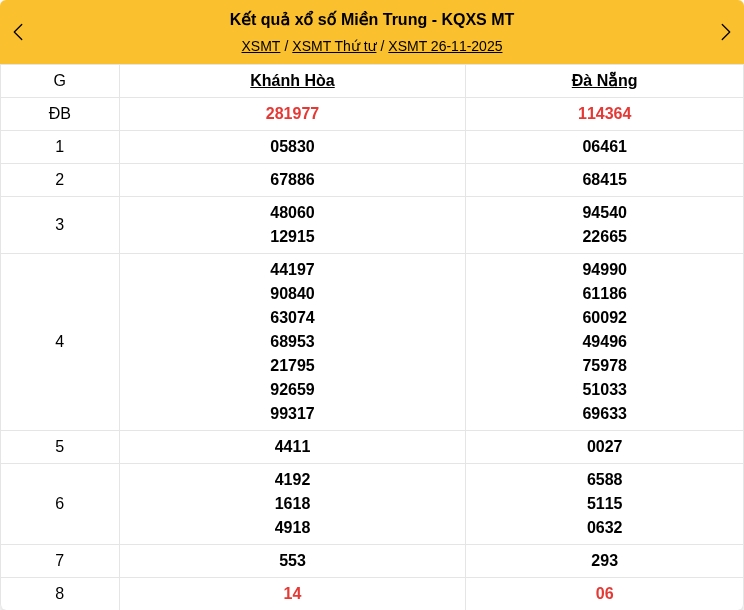Click Đà Nẵng special prize 114364
Image resolution: width=744 pixels, height=610 pixels.
(x=604, y=114)
